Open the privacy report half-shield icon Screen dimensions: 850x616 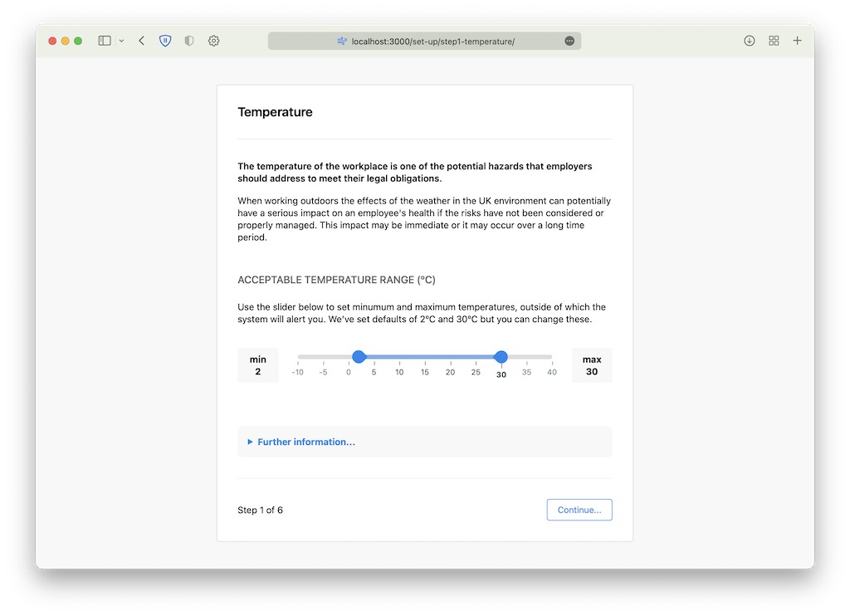click(x=189, y=41)
